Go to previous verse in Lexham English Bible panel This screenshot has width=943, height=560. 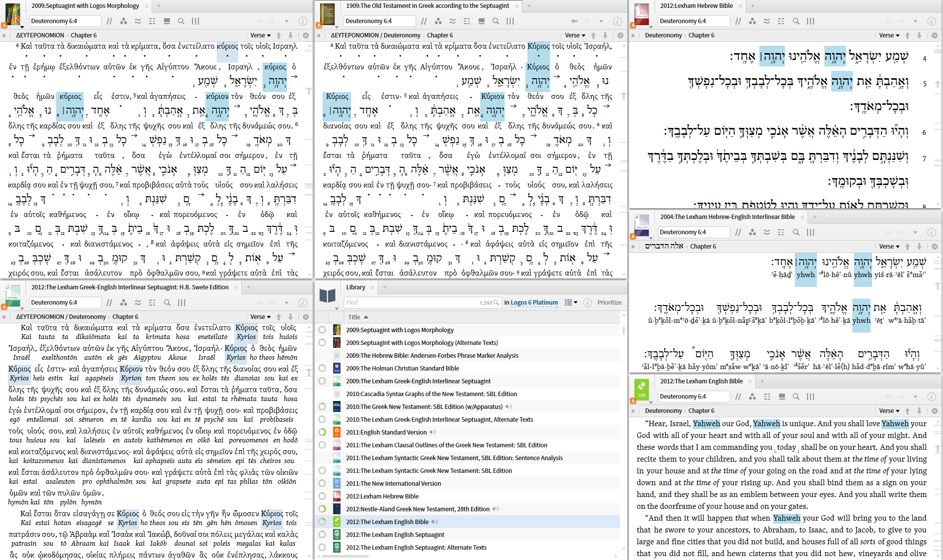pyautogui.click(x=908, y=411)
